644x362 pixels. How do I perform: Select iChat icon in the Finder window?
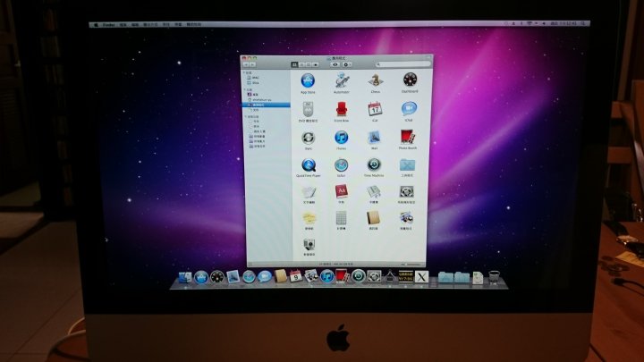pyautogui.click(x=409, y=109)
